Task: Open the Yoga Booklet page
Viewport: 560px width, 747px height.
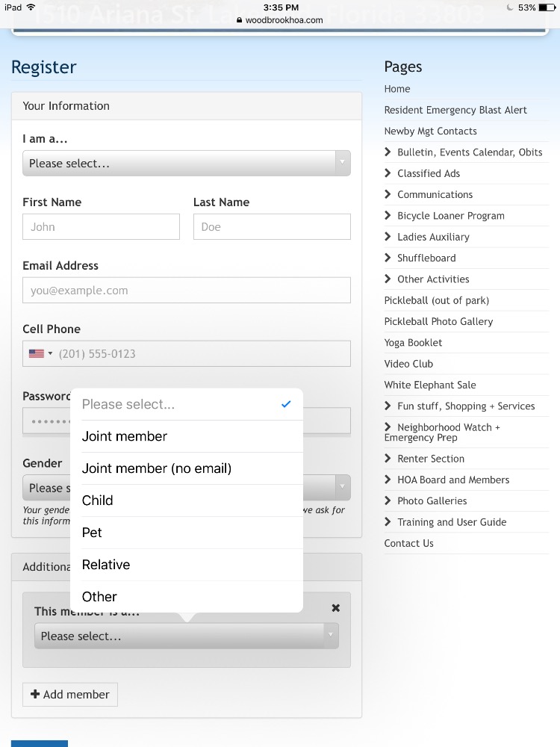Action: (x=413, y=343)
